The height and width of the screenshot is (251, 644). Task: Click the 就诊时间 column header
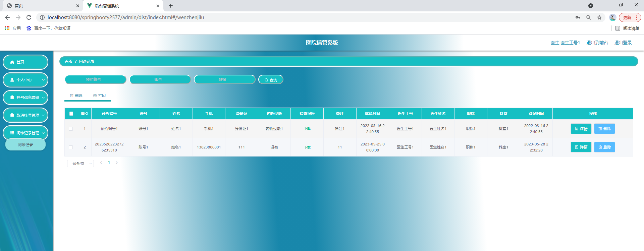(373, 114)
